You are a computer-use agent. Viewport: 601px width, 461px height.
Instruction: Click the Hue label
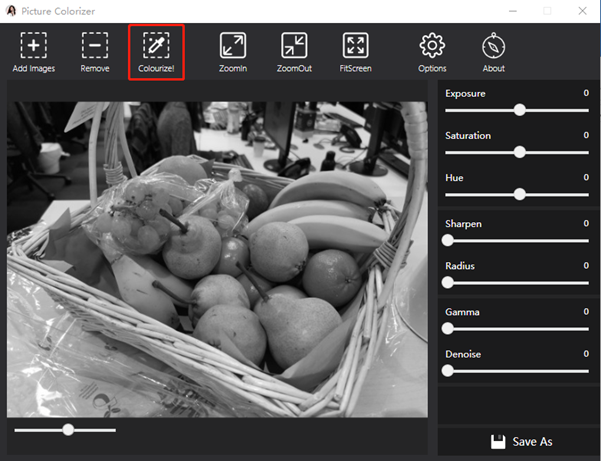(454, 178)
